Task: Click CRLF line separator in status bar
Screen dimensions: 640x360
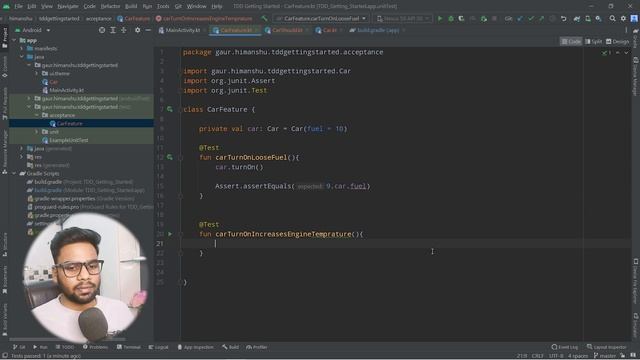Action: click(537, 356)
